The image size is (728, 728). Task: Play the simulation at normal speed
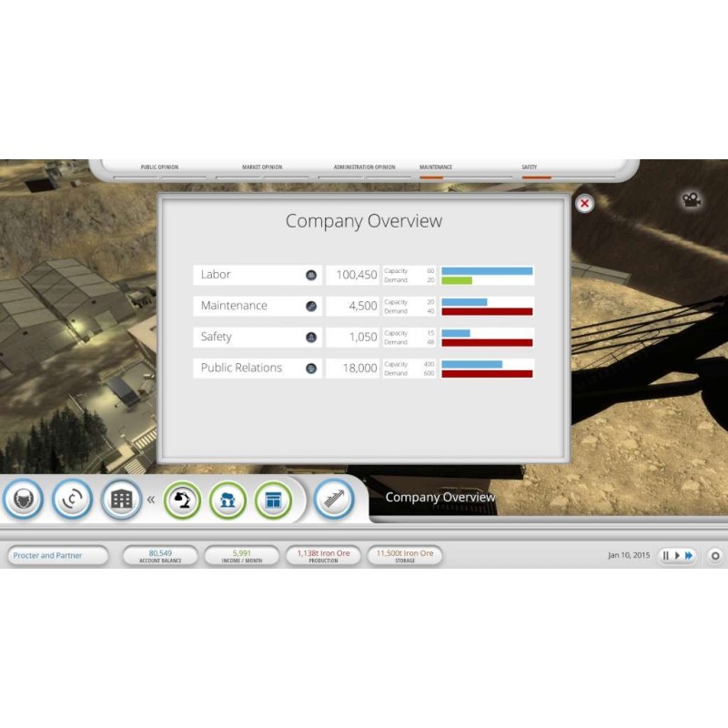tap(677, 555)
